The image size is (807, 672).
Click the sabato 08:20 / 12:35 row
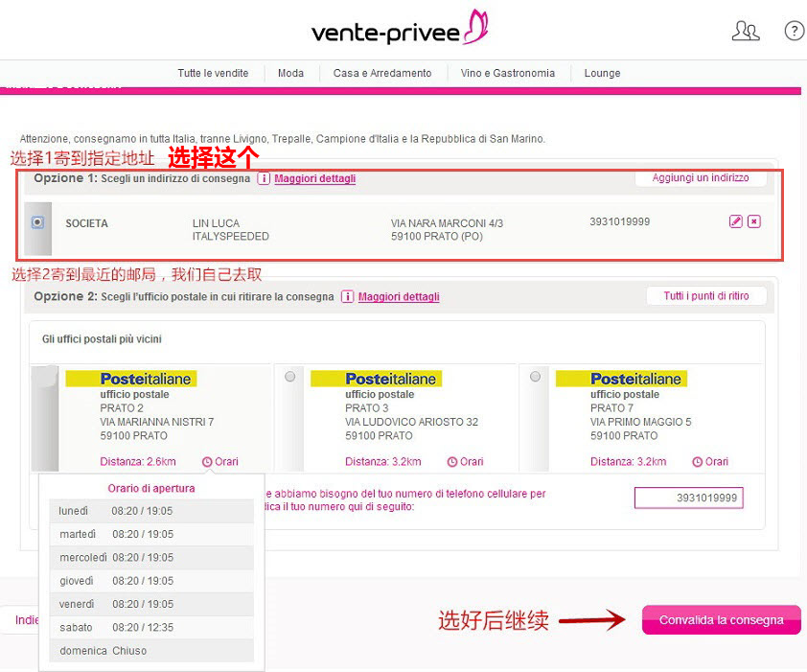pyautogui.click(x=151, y=628)
